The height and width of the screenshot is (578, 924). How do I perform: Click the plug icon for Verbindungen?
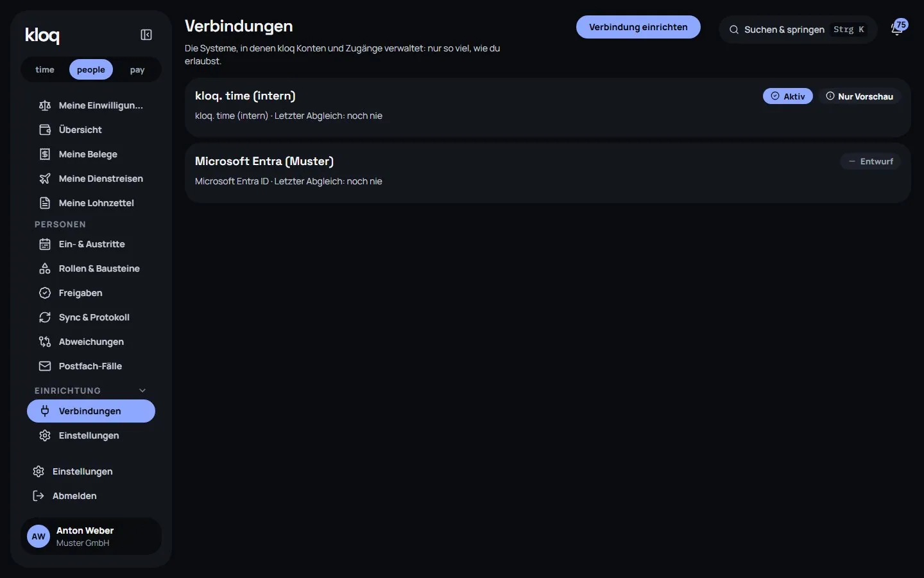(45, 411)
